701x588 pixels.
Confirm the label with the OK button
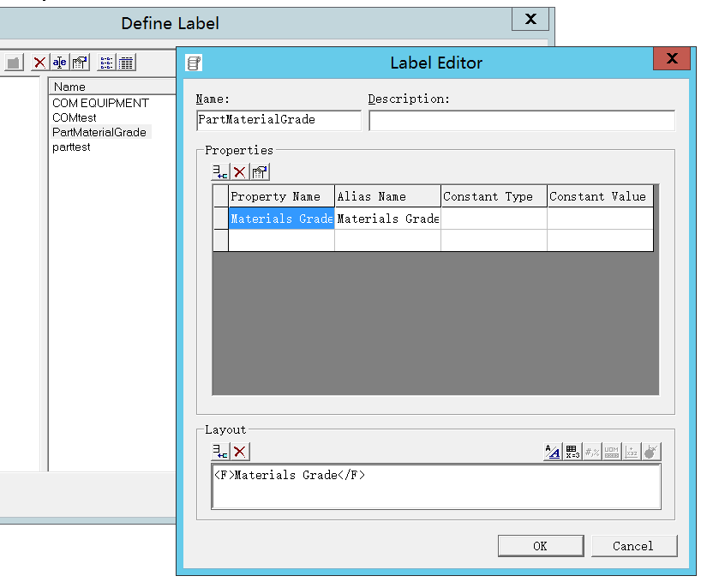pos(541,546)
